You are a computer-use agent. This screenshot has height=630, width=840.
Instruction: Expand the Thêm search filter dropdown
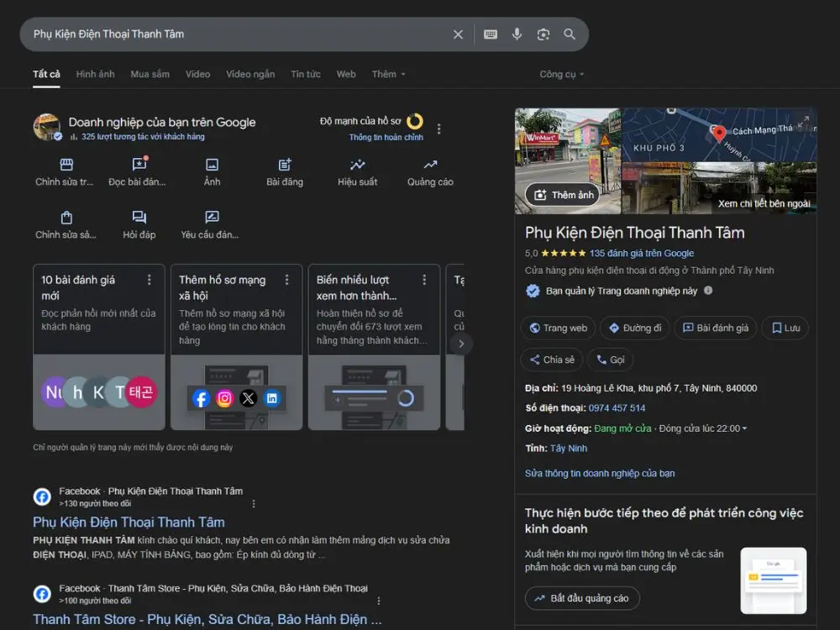click(x=389, y=74)
